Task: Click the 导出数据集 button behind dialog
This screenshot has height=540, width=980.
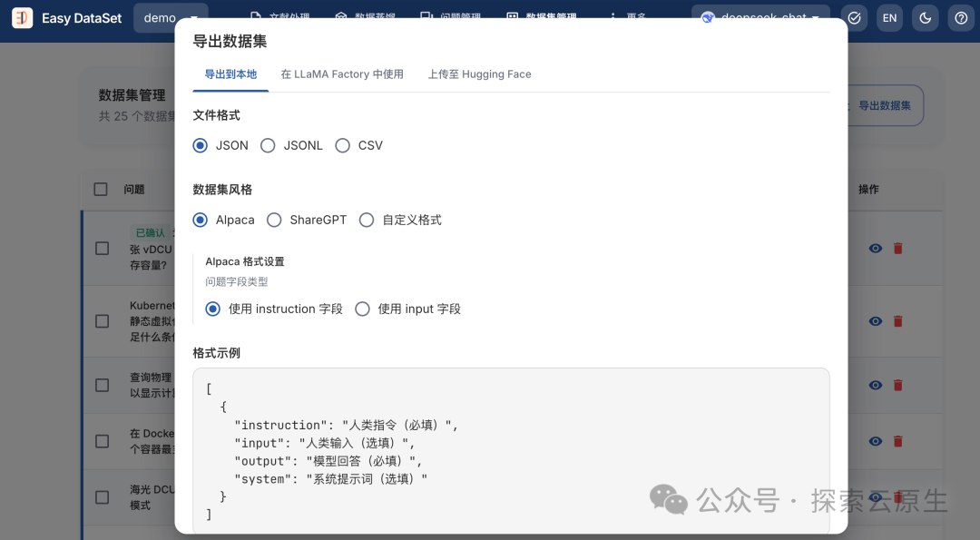Action: tap(885, 105)
